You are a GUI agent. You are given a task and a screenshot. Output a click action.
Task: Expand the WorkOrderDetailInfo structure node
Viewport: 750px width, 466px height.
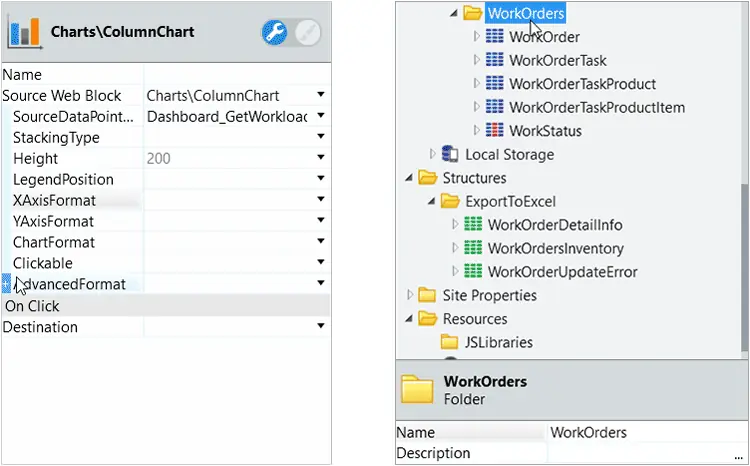pyautogui.click(x=455, y=224)
